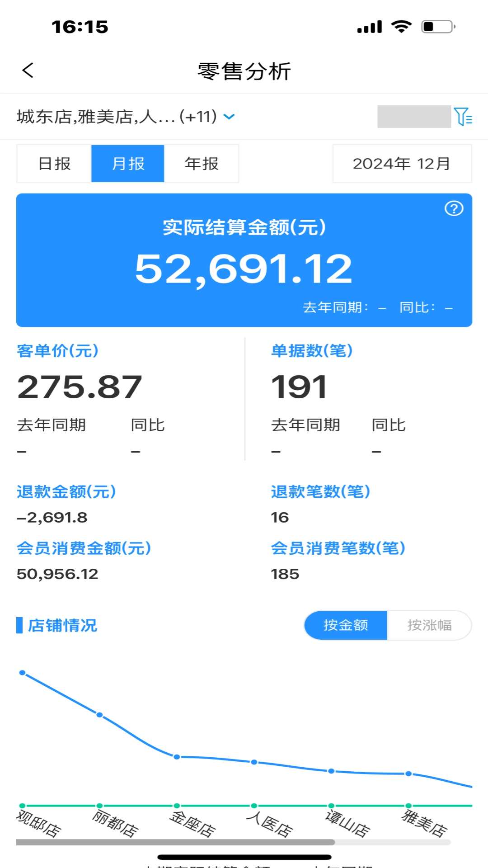488x868 pixels.
Task: Tap the question mark help icon
Action: click(454, 208)
